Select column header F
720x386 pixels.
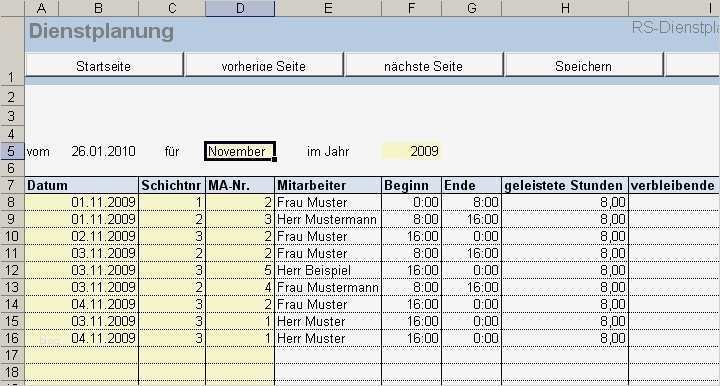(411, 8)
